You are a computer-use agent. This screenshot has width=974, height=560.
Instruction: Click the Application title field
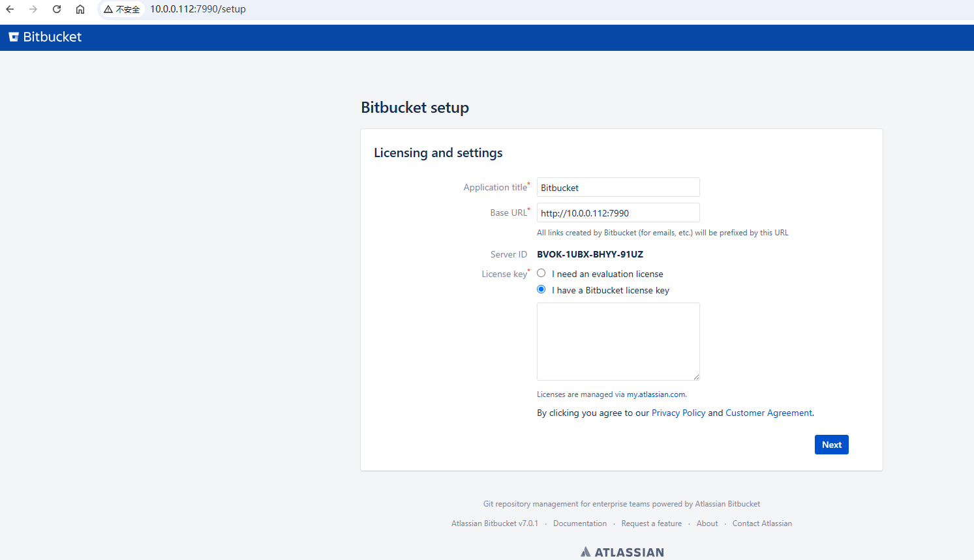click(x=618, y=188)
